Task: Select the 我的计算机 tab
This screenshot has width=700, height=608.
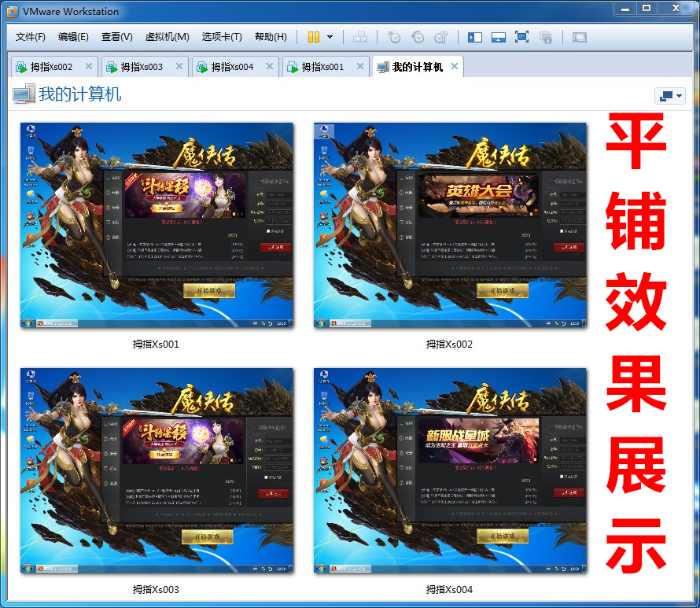Action: pos(417,67)
